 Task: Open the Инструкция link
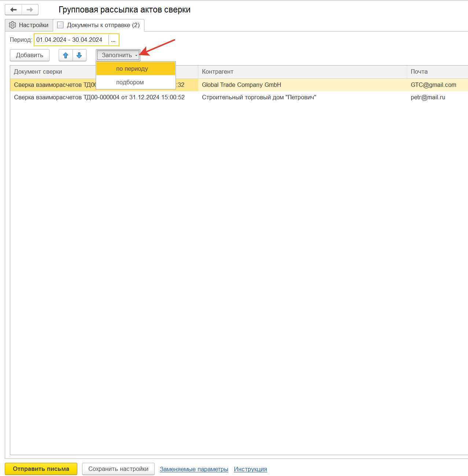[250, 469]
